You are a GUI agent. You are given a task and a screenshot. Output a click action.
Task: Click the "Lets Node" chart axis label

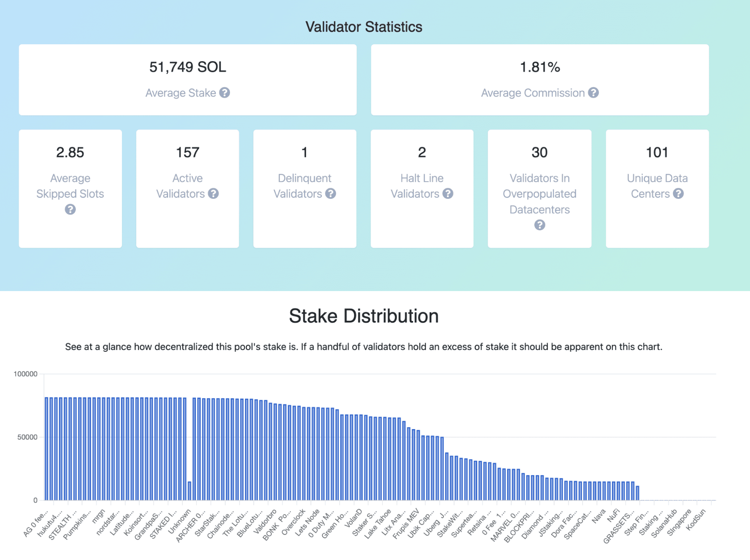pos(308,523)
